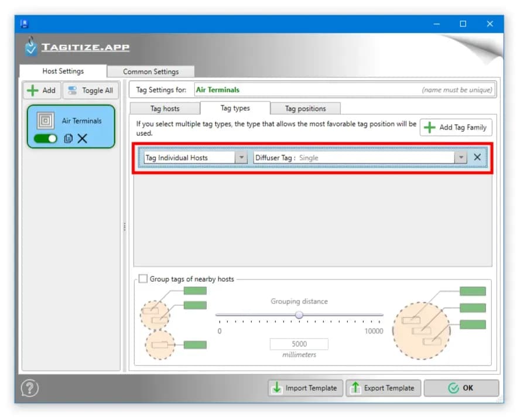Remove the Diffuser Tag row

coord(477,157)
